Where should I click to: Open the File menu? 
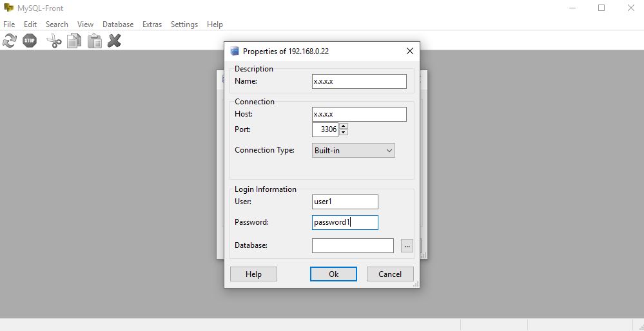[9, 24]
